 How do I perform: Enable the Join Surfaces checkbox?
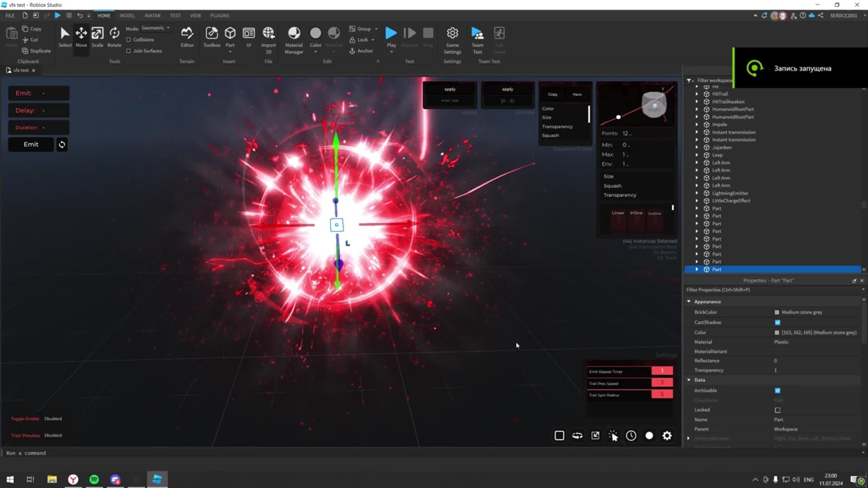(129, 51)
